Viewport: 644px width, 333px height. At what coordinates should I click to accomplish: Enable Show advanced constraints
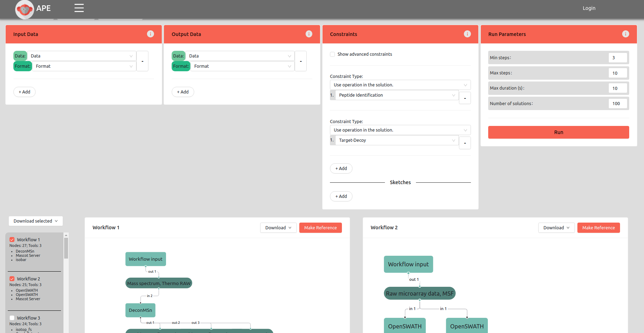pyautogui.click(x=332, y=54)
